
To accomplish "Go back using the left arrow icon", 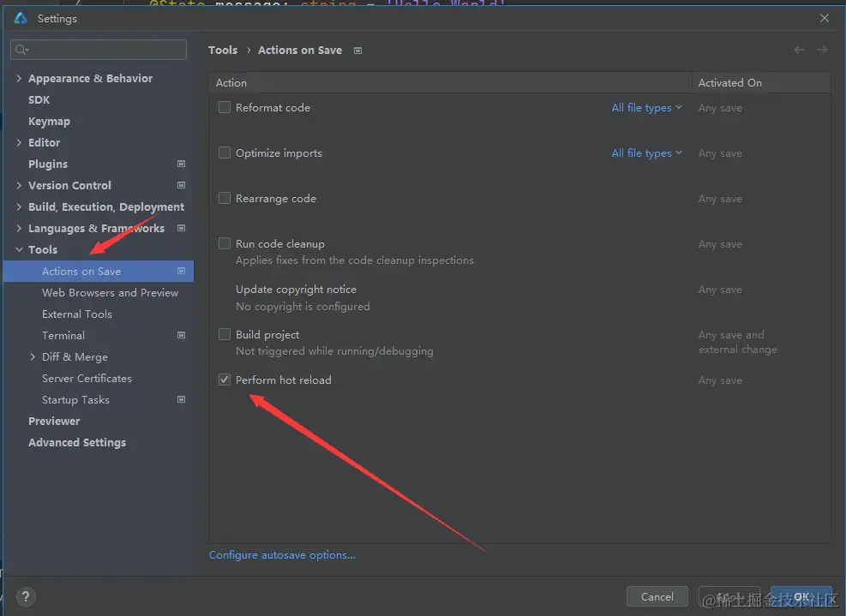I will tap(799, 50).
